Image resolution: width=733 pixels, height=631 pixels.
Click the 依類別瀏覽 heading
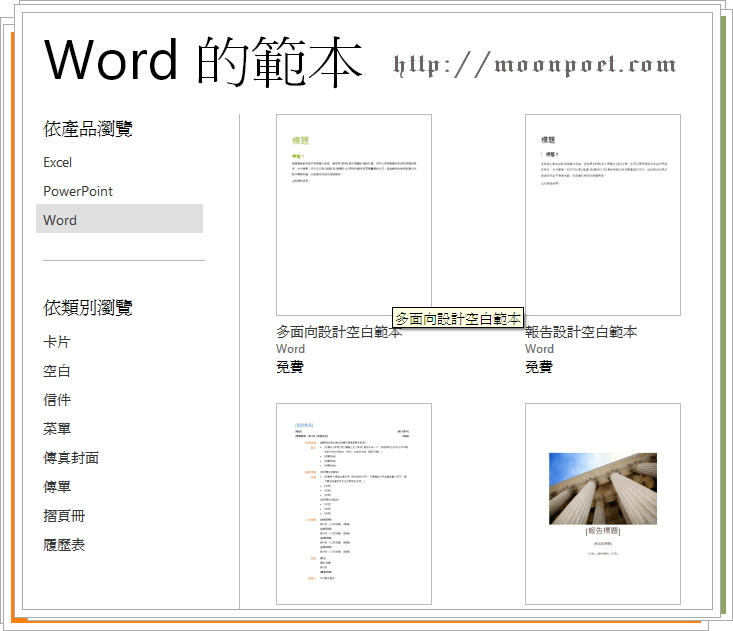88,308
